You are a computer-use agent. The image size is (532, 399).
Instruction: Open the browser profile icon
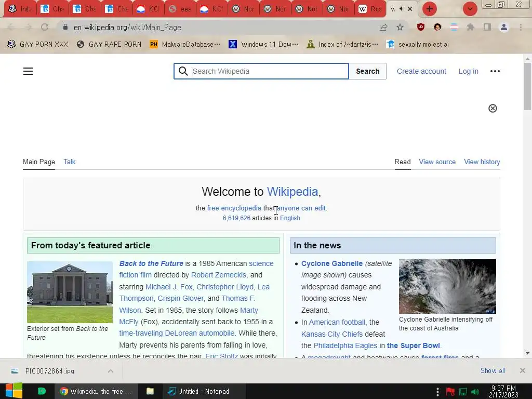pyautogui.click(x=504, y=27)
